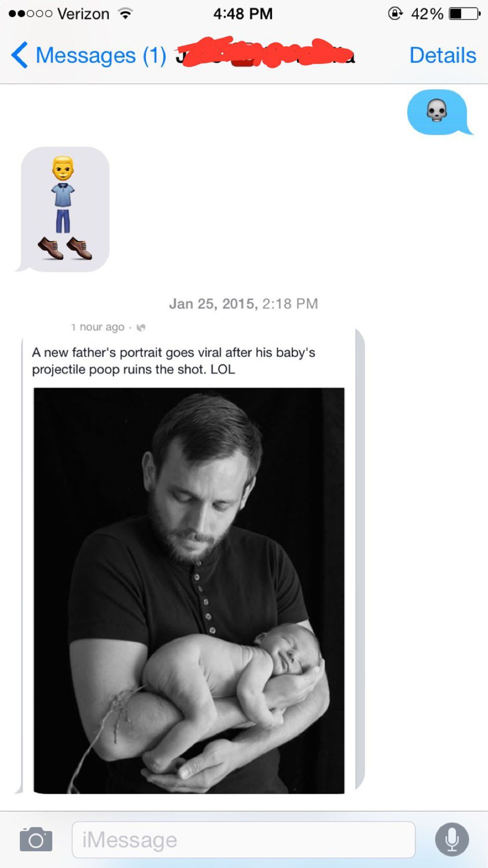The image size is (488, 868).
Task: Focus the iMessage text field
Action: pos(243,840)
